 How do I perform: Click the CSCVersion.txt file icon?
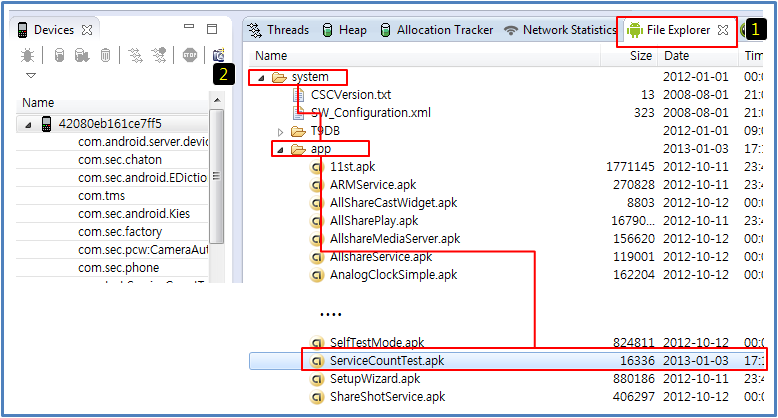pyautogui.click(x=298, y=95)
